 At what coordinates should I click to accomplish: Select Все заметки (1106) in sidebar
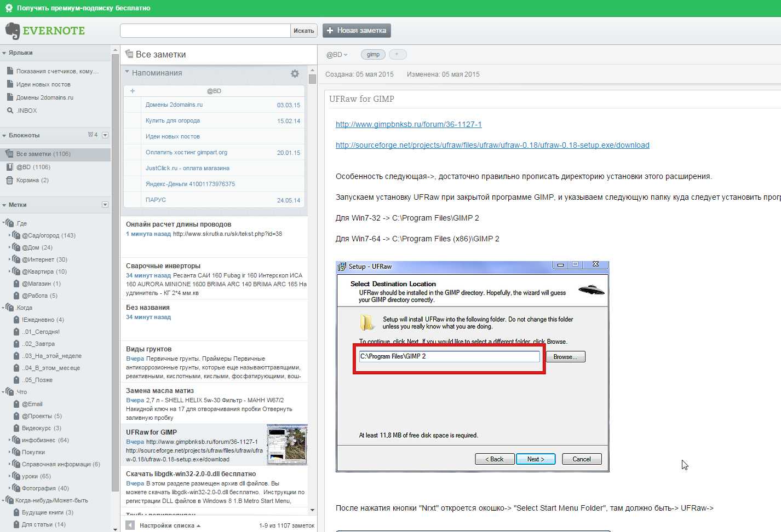(55, 154)
